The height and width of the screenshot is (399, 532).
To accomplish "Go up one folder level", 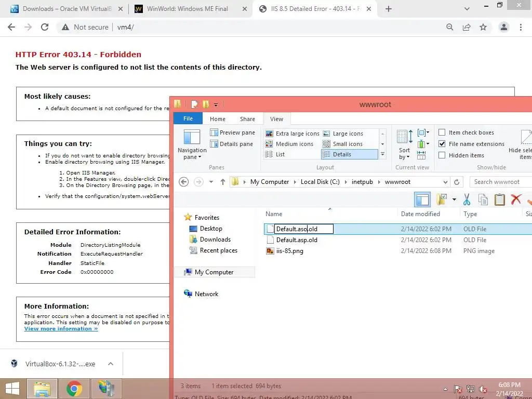I will pos(222,182).
